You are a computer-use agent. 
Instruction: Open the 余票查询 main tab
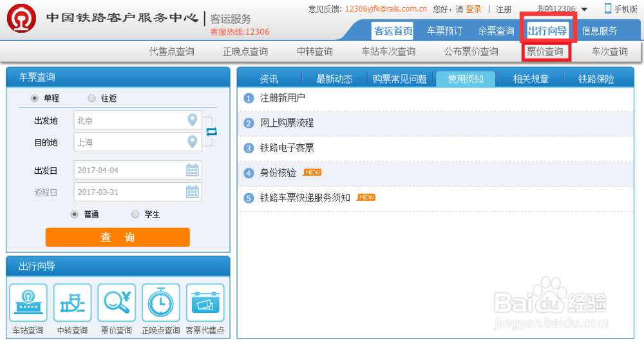(x=496, y=31)
